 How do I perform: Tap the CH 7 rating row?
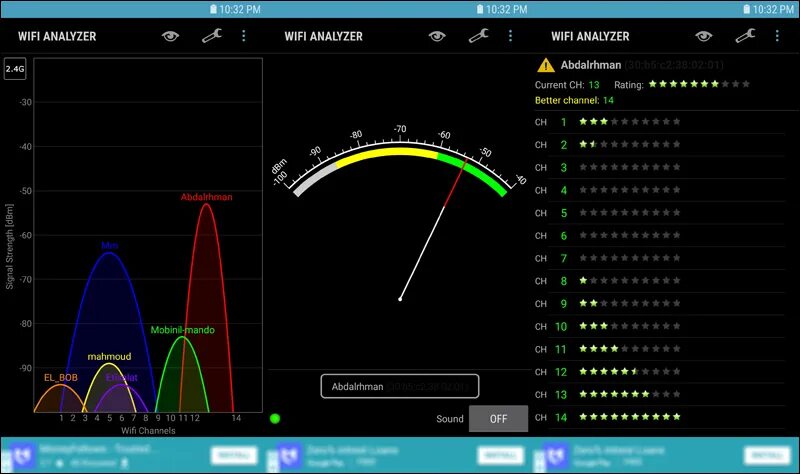point(659,258)
